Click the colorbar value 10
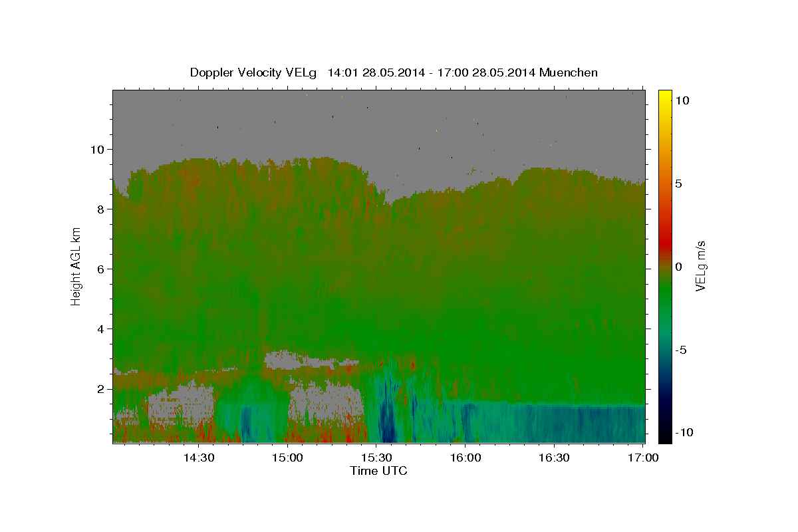This screenshot has height=532, width=798. point(682,100)
